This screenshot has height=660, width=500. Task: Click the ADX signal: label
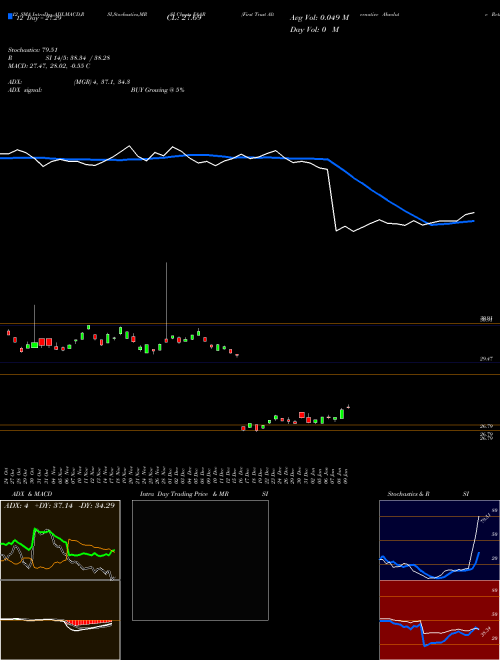(25, 90)
